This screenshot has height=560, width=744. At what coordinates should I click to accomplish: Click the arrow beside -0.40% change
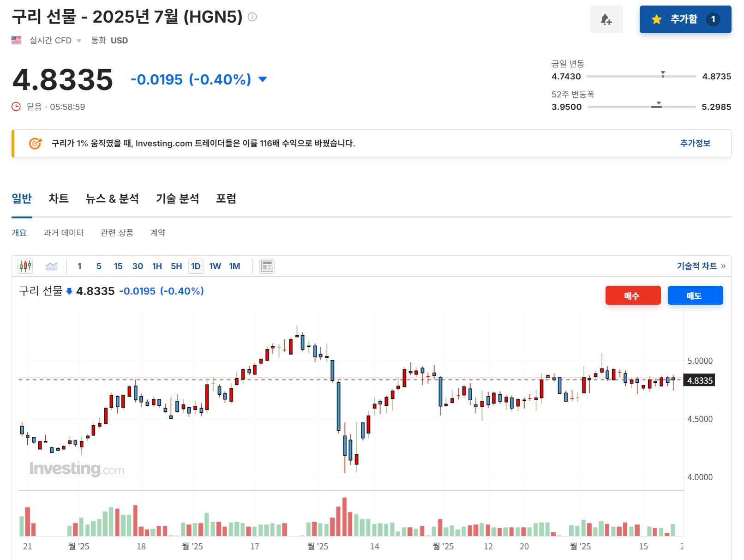(x=262, y=79)
